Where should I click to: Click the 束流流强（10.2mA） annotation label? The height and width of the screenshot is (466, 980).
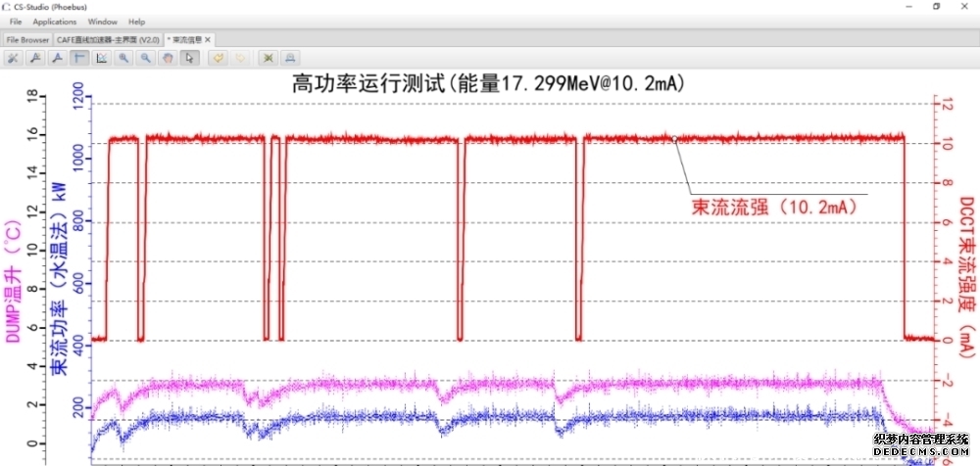point(773,207)
